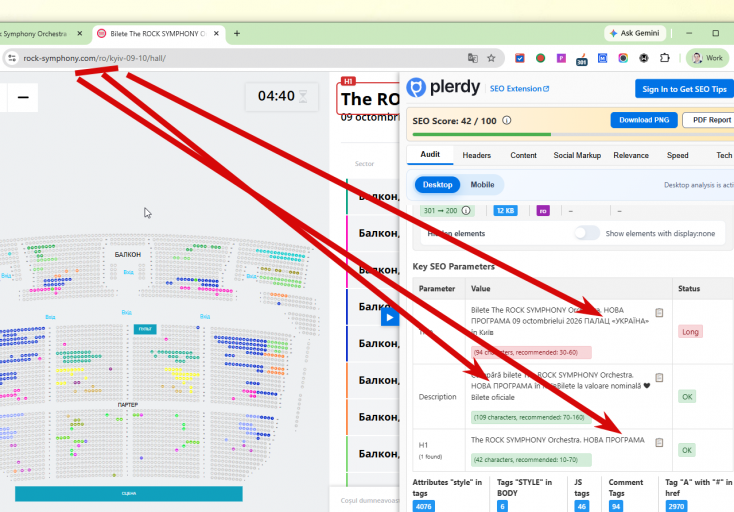Screen dimensions: 734x512
Task: Close the Symphony Orchestra tab
Action: click(80, 34)
